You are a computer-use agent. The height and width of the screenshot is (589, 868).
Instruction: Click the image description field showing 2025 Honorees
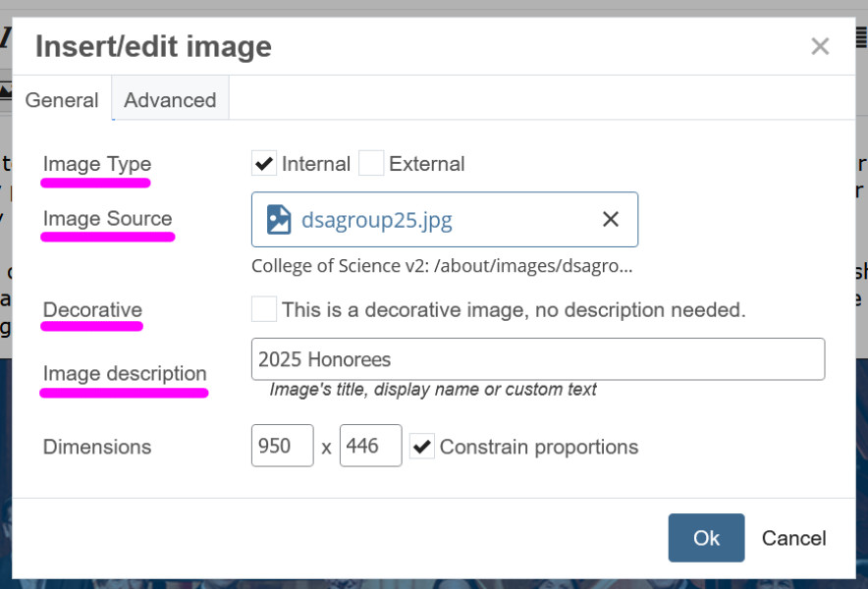(x=538, y=358)
